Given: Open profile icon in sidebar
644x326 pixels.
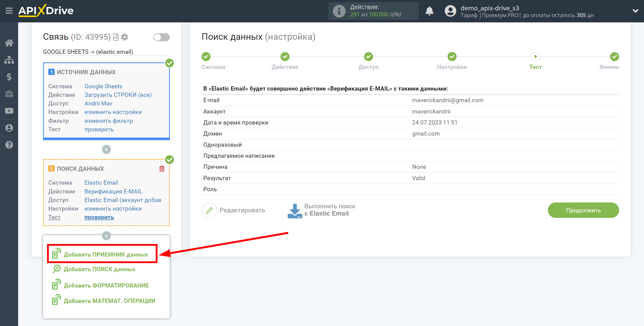Looking at the screenshot, I should pos(9,128).
